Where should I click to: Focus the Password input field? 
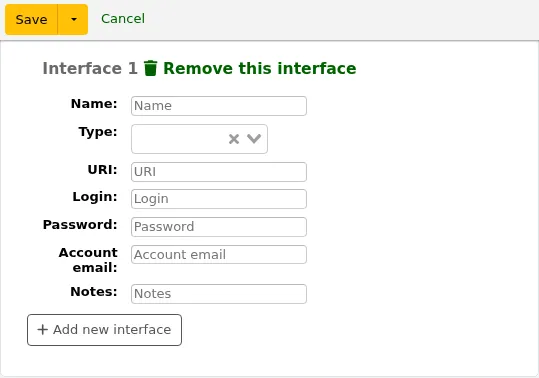click(x=219, y=227)
